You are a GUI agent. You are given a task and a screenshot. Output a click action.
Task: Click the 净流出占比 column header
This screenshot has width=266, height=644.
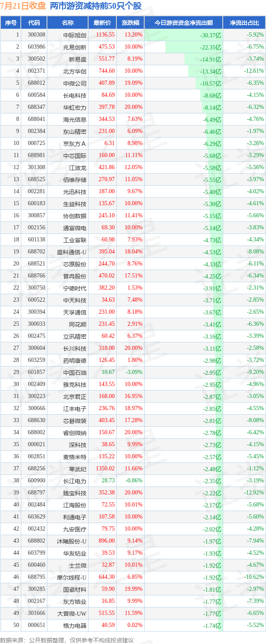tap(244, 23)
